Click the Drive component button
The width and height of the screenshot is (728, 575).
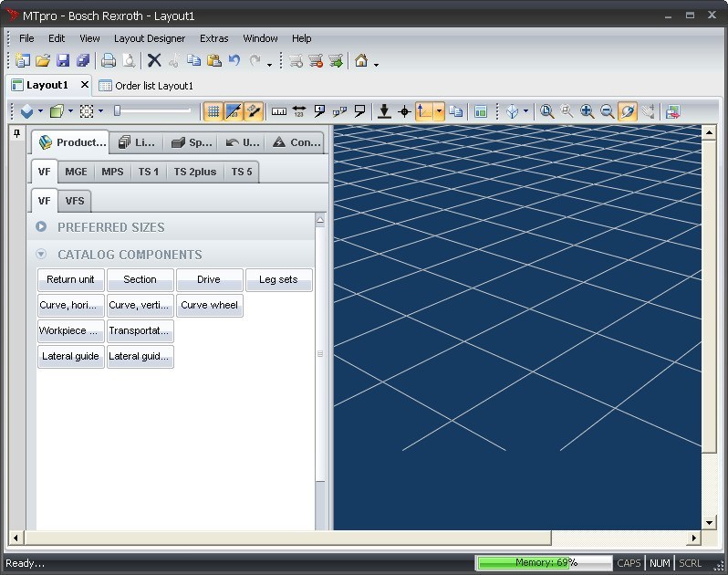pos(209,279)
